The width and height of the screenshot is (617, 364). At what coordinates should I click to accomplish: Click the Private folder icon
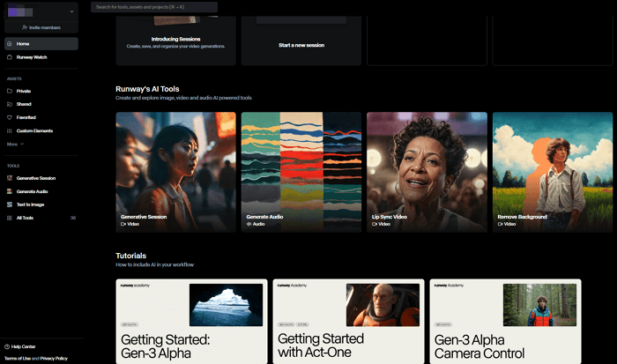point(10,91)
